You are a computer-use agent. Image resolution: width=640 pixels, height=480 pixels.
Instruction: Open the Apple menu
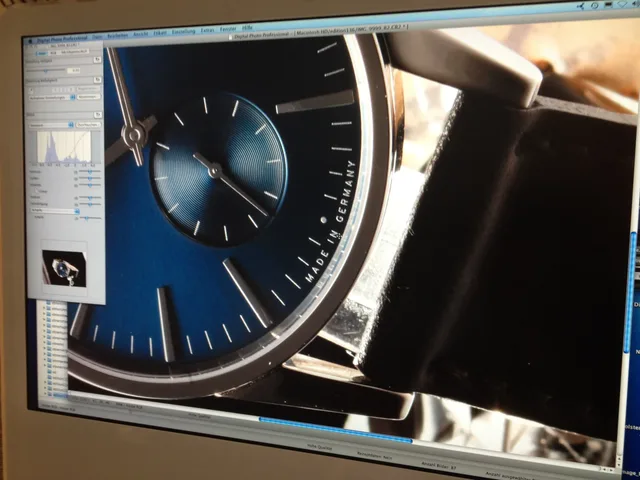coord(29,40)
